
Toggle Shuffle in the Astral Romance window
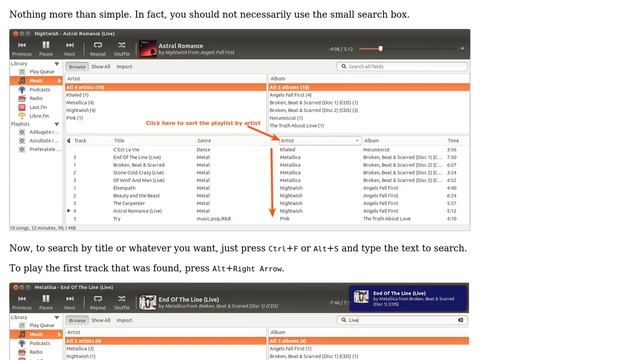pos(122,49)
